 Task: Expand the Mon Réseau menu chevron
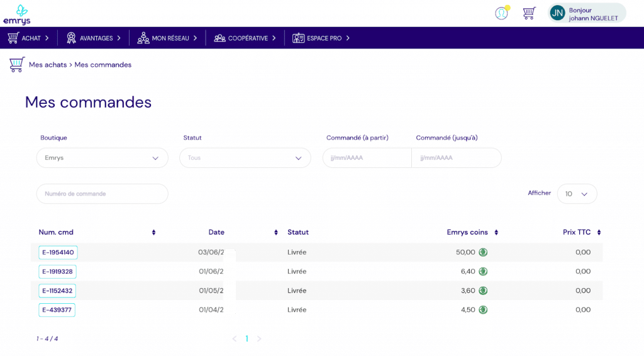(x=195, y=38)
